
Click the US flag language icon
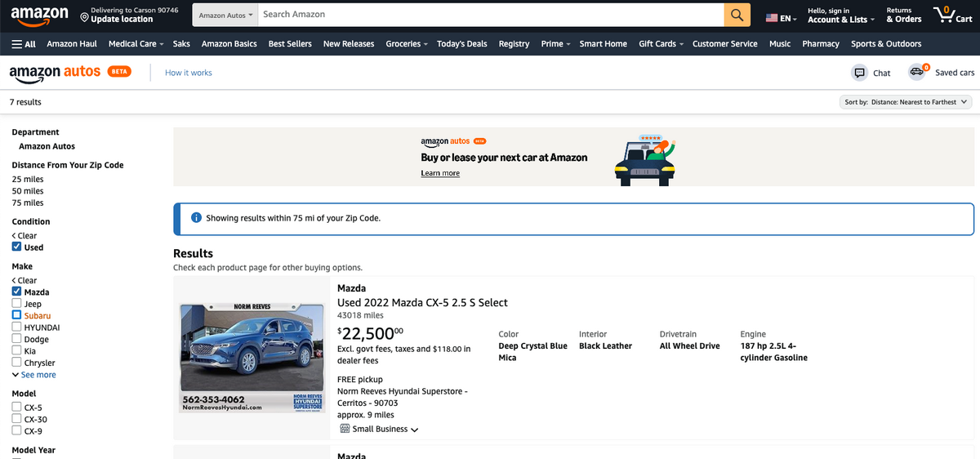click(772, 18)
